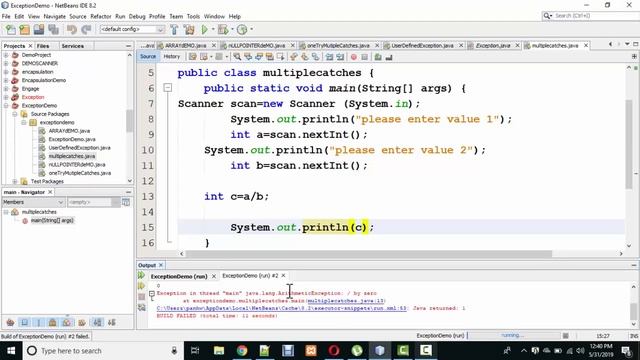Select main(String[] args) in Navigator

(52, 220)
